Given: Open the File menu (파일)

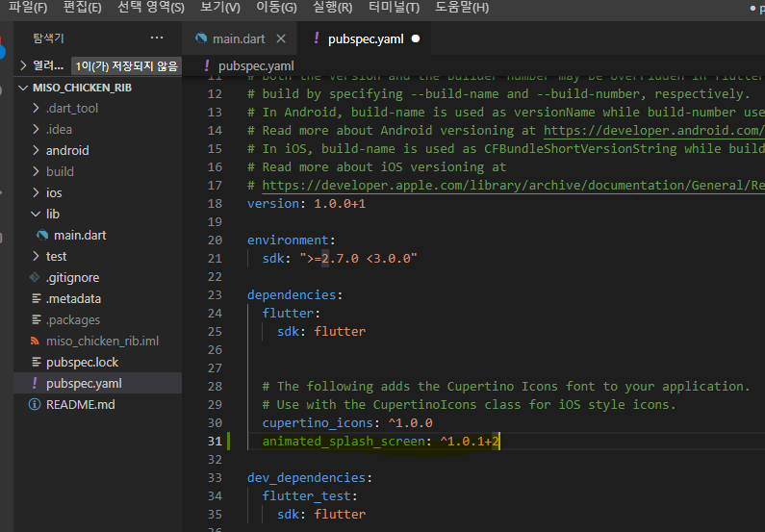Looking at the screenshot, I should click(x=28, y=8).
